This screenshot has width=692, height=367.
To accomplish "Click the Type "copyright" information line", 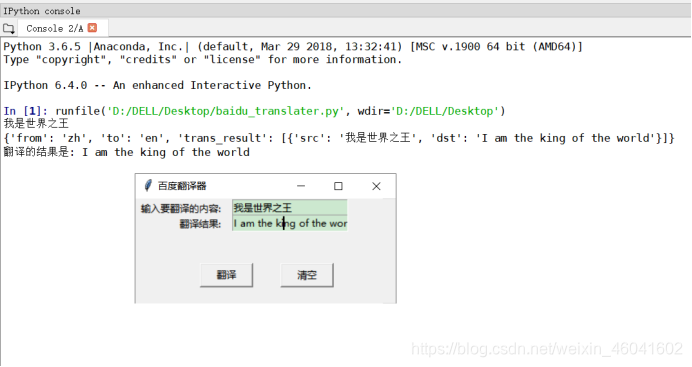I will [x=203, y=60].
